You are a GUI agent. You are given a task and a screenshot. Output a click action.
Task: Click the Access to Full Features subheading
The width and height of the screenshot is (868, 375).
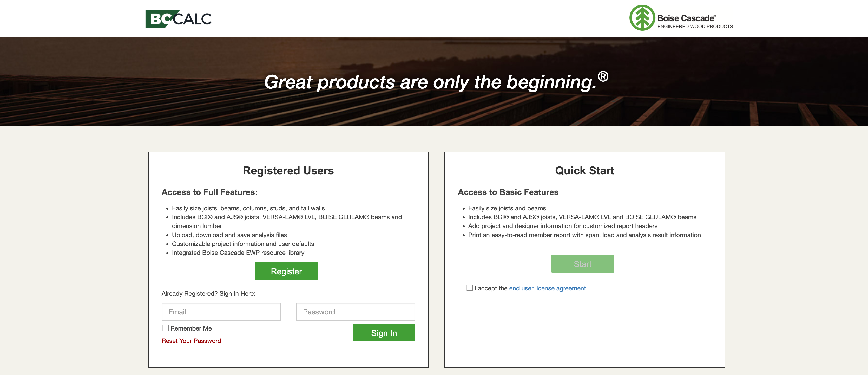[x=209, y=192]
